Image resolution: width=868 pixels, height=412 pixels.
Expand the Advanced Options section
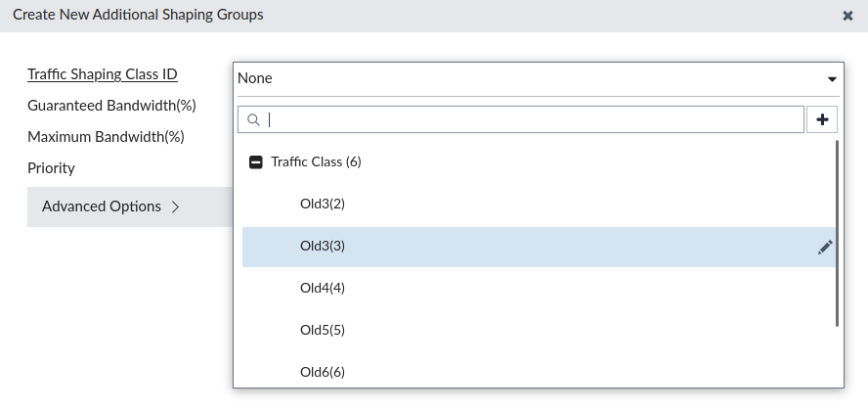tap(110, 206)
